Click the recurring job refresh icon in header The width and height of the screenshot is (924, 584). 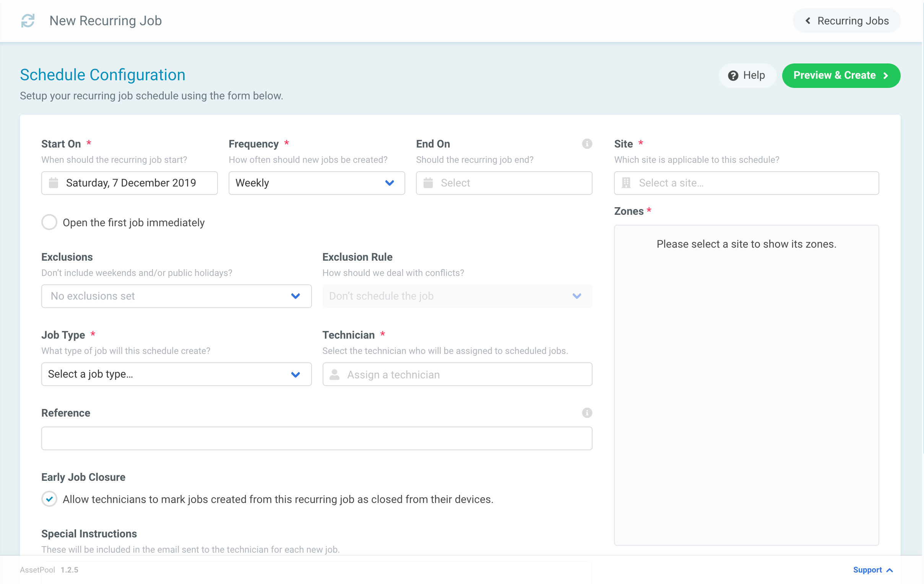[28, 21]
